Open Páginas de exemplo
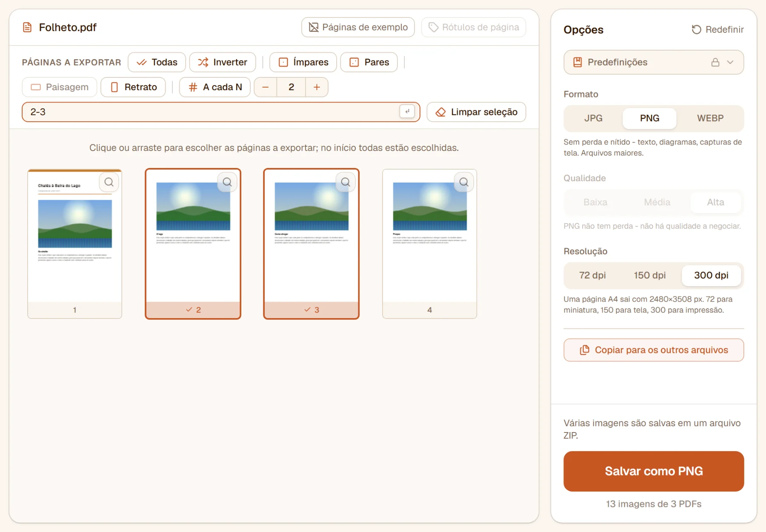This screenshot has width=766, height=532. (x=358, y=27)
